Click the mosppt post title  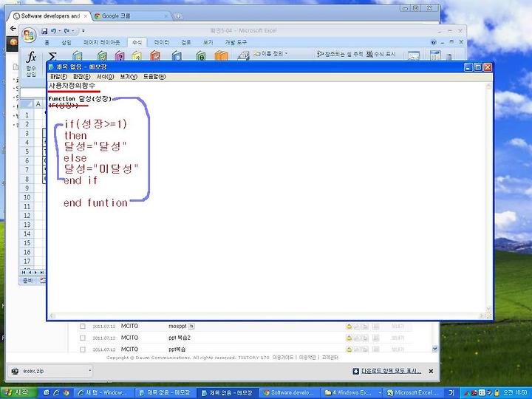177,326
